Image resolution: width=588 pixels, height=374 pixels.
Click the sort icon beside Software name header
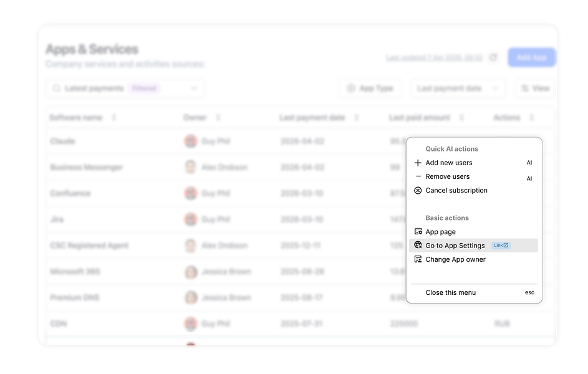(x=113, y=118)
